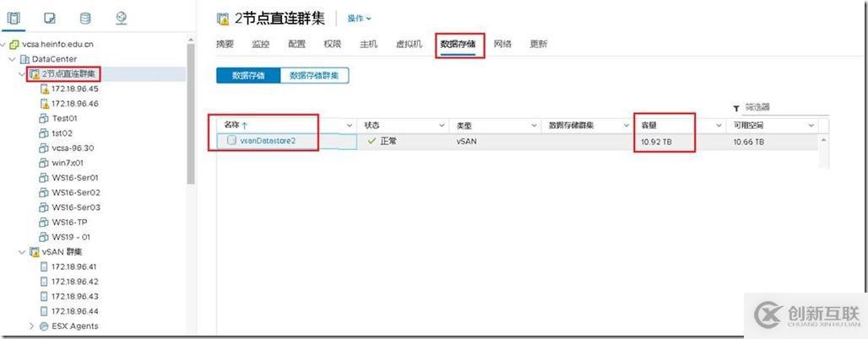Click host icon for 172.18.96.44

pyautogui.click(x=45, y=311)
